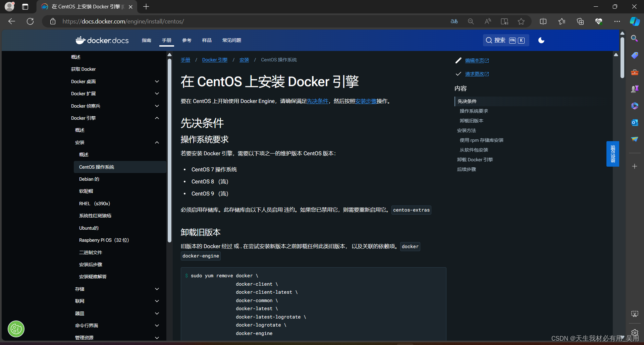The image size is (644, 345).
Task: Open the sidebar games chess icon
Action: click(635, 89)
